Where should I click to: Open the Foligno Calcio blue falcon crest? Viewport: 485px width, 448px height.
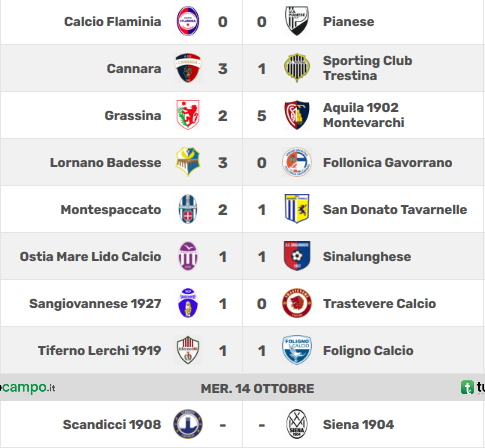pyautogui.click(x=297, y=350)
